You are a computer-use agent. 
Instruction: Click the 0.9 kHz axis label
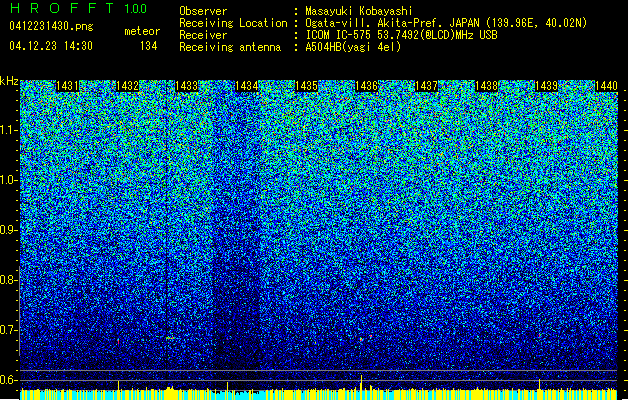coord(9,230)
